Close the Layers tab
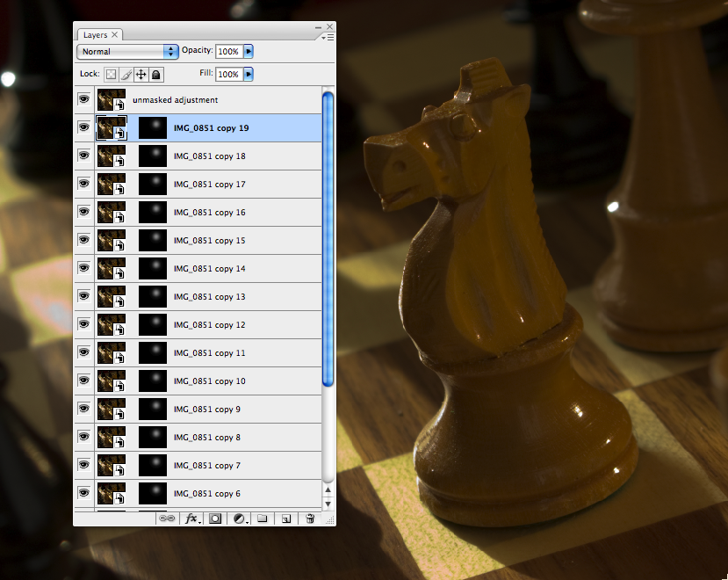Screen dimensions: 728x580 tap(115, 34)
